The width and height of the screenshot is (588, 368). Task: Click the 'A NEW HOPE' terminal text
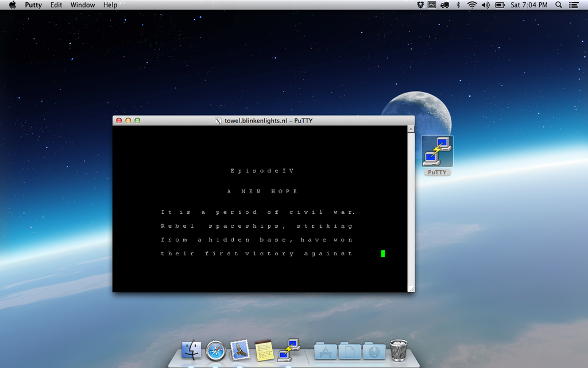(x=262, y=191)
